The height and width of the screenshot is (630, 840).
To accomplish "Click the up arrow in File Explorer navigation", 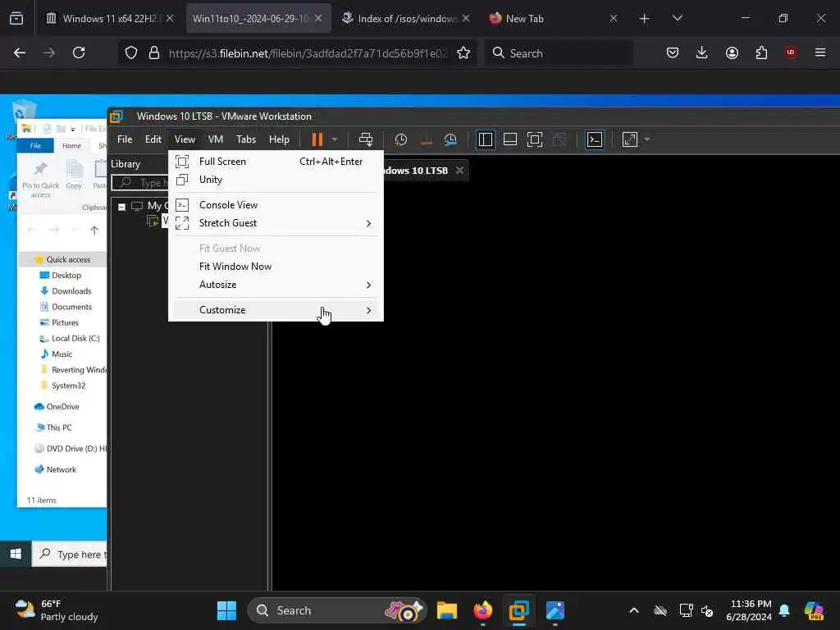I will tap(94, 231).
